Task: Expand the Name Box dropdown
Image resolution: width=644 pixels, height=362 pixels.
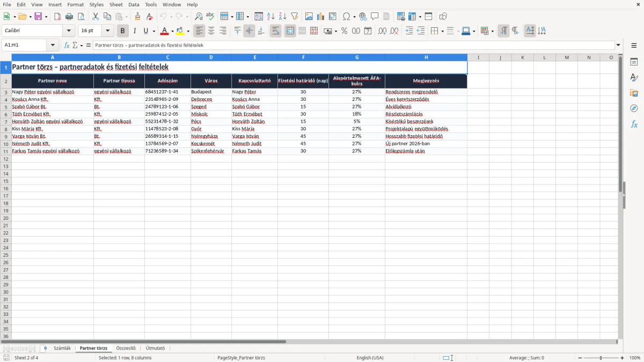Action: click(x=53, y=45)
